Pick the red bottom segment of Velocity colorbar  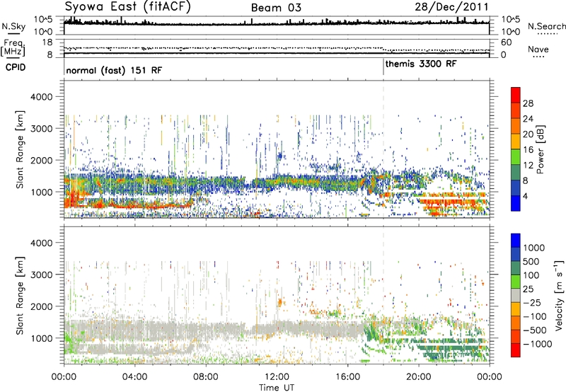click(x=516, y=350)
